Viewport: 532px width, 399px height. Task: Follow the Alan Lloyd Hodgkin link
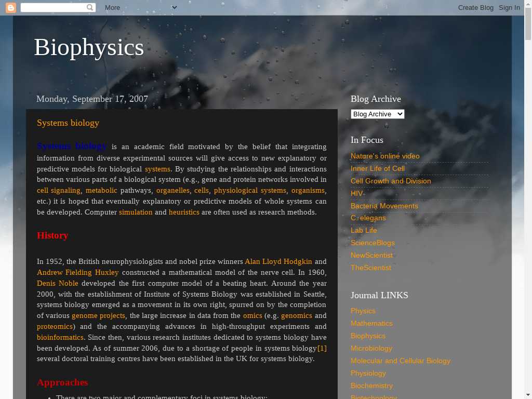(x=278, y=261)
